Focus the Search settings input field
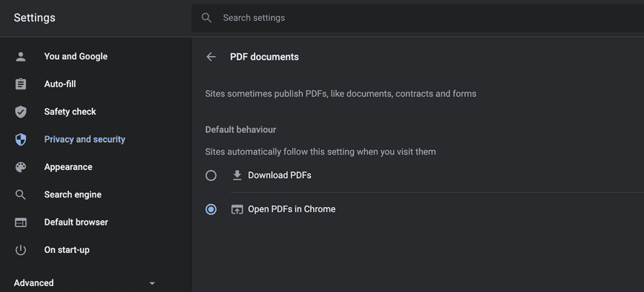 click(x=417, y=18)
